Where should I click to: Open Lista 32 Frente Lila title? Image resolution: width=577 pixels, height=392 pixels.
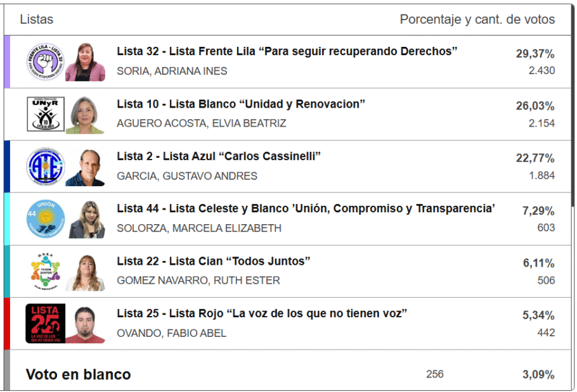(x=287, y=51)
